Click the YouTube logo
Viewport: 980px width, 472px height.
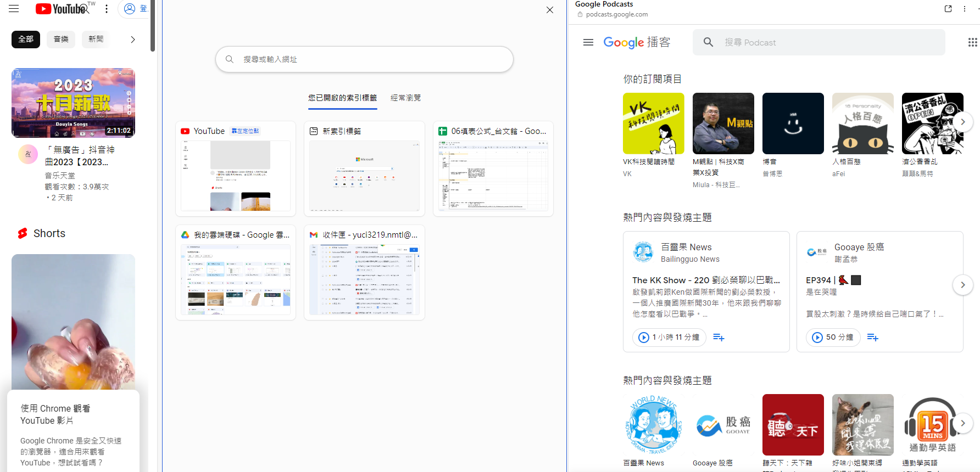(x=62, y=9)
